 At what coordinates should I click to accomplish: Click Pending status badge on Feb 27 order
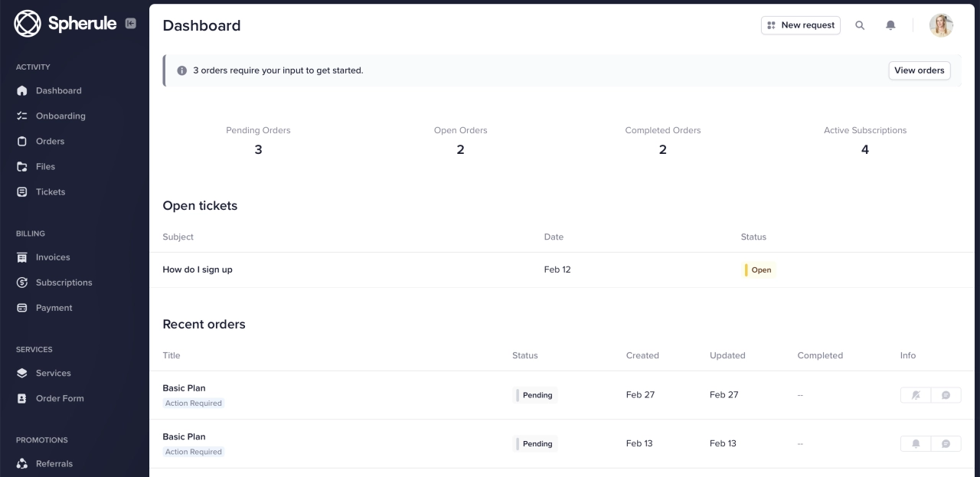[536, 395]
